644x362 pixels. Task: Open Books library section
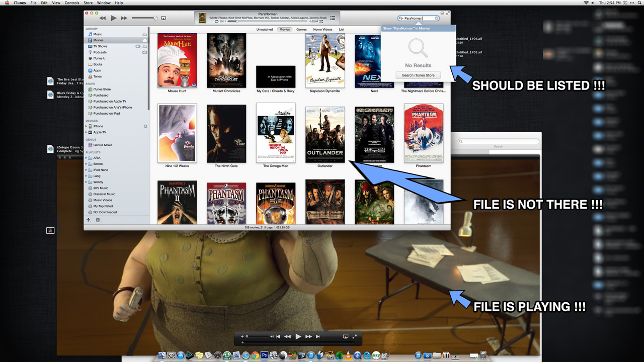pyautogui.click(x=116, y=64)
